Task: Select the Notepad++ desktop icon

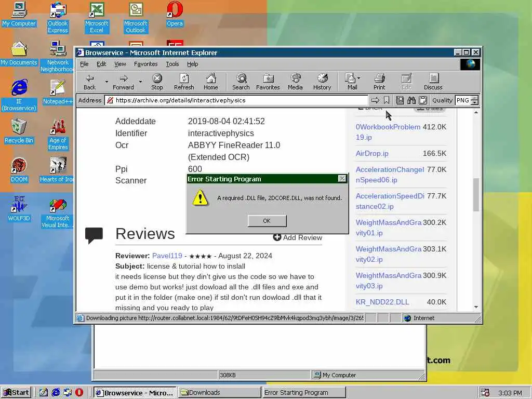Action: [58, 92]
